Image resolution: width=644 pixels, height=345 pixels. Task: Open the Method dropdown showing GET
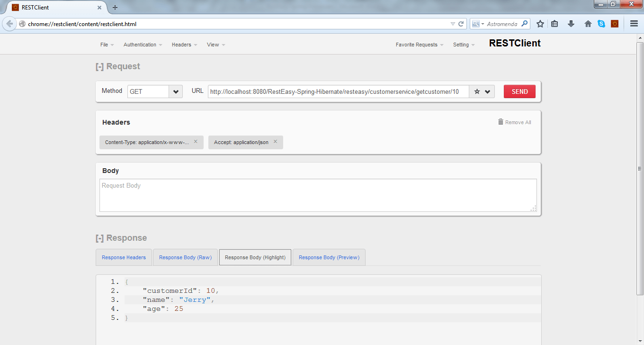pyautogui.click(x=175, y=91)
